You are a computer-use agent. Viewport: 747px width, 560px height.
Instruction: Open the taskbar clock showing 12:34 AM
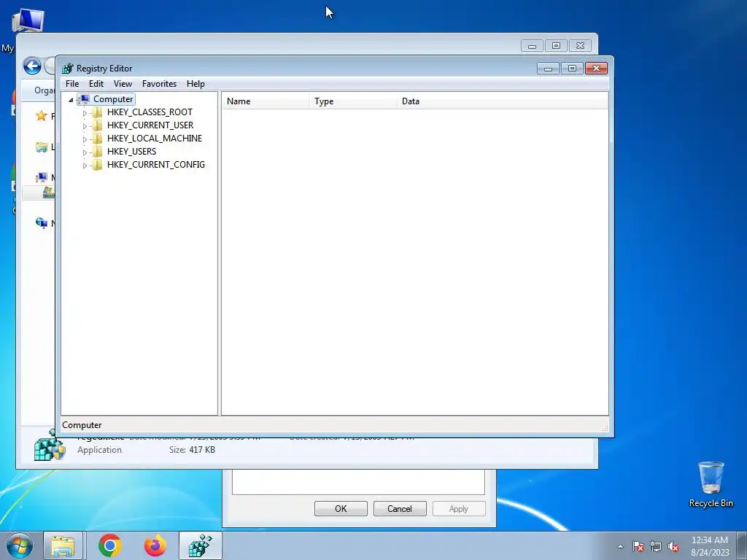click(x=710, y=546)
